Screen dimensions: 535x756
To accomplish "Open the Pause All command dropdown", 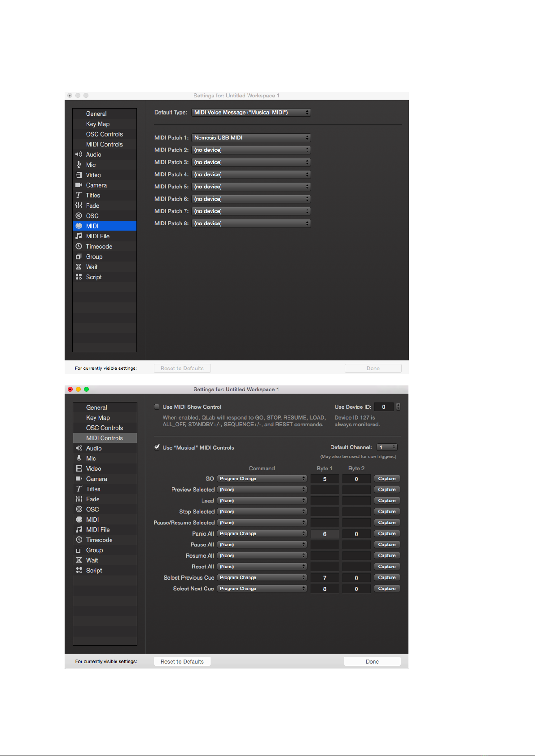I will [x=262, y=545].
